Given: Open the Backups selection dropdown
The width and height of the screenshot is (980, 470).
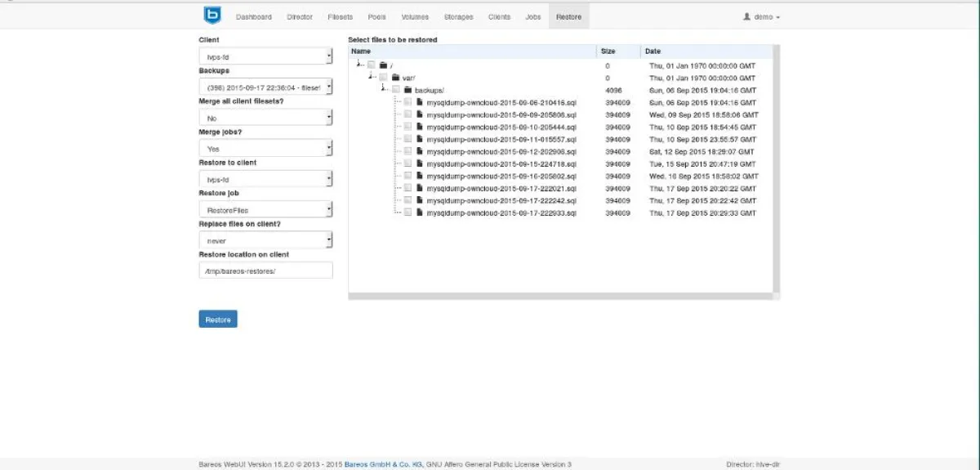Looking at the screenshot, I should (265, 87).
